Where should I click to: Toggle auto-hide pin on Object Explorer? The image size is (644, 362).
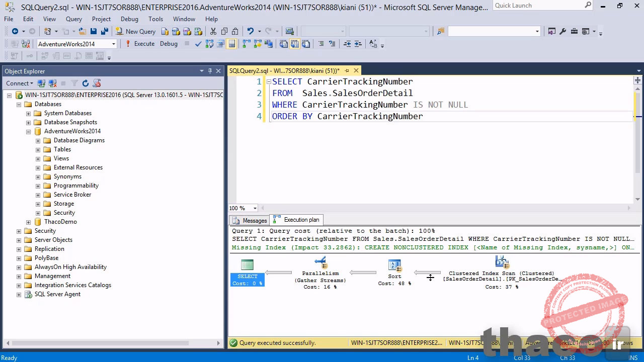(x=210, y=71)
